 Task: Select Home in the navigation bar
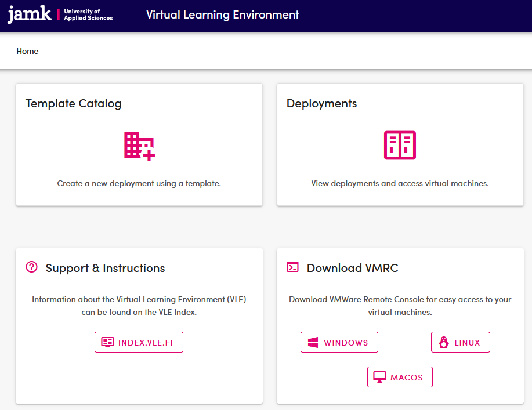[27, 51]
